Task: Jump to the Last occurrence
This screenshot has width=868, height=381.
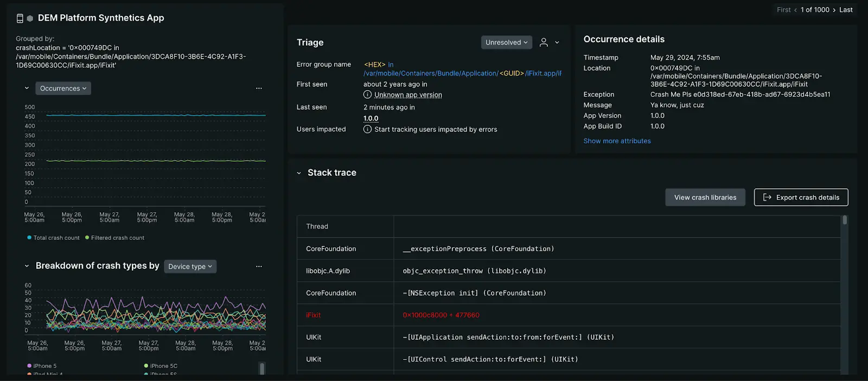Action: click(x=846, y=10)
